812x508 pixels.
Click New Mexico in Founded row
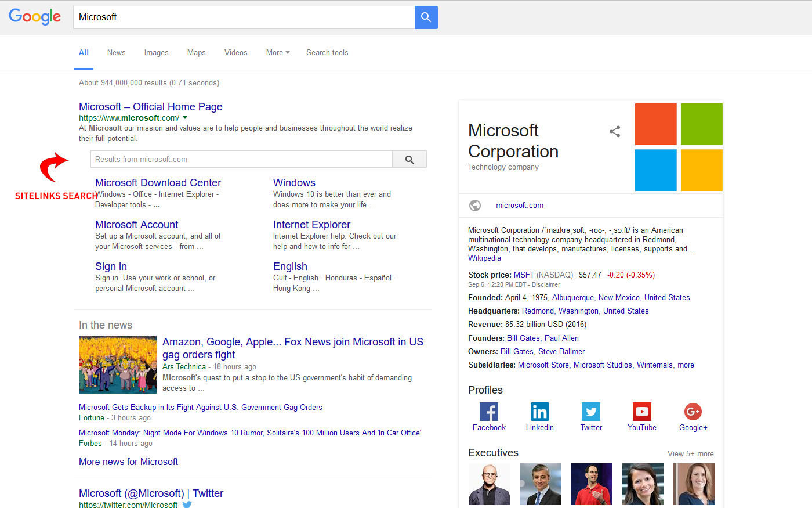[x=619, y=298]
